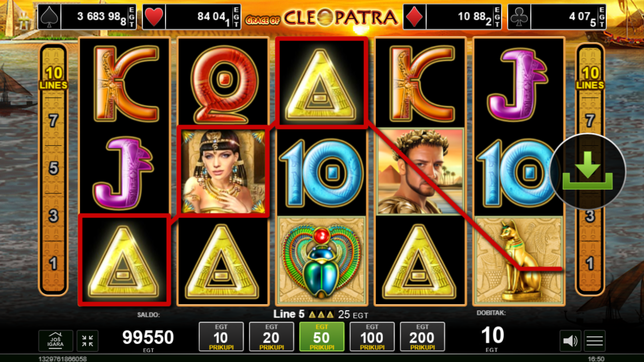Mute the game sound speaker icon

[x=570, y=341]
